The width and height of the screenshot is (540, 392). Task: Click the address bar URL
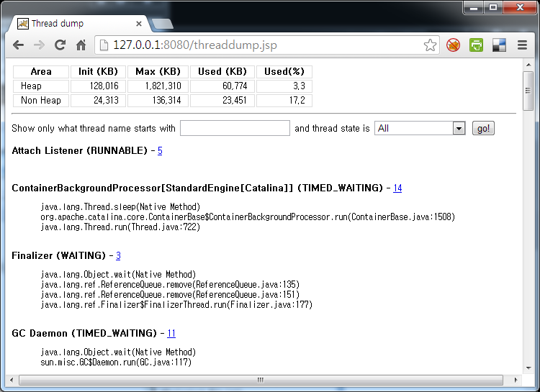point(194,45)
